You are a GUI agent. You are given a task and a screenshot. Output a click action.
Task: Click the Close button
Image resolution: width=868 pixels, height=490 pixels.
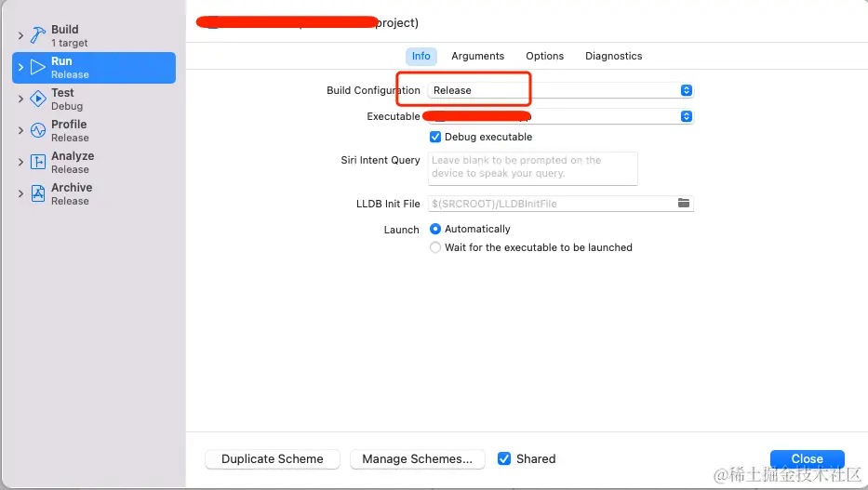click(x=808, y=459)
